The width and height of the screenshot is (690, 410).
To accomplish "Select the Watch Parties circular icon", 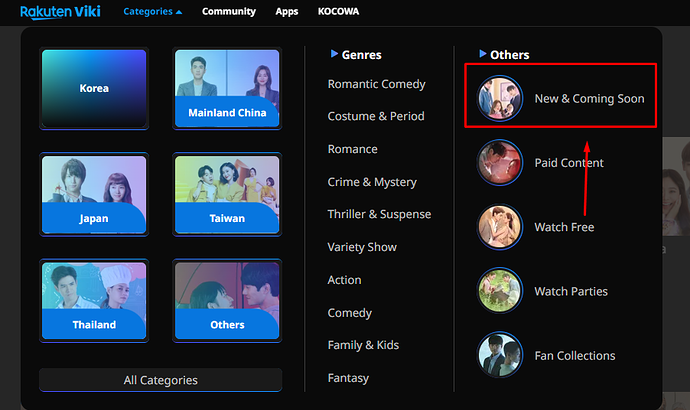I will point(500,291).
